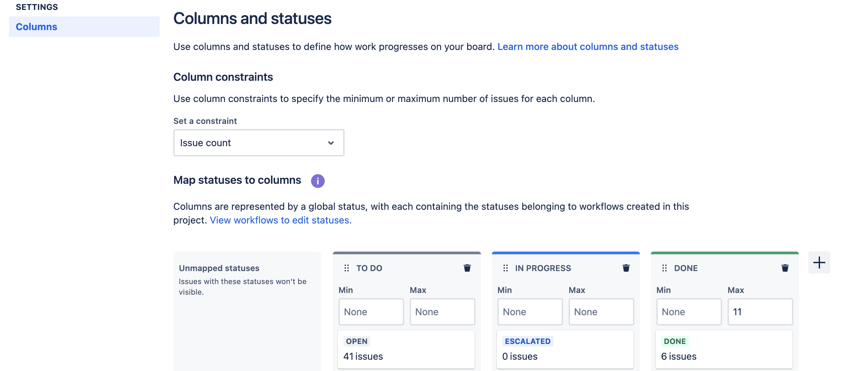Select Columns in the Settings sidebar

coord(36,27)
